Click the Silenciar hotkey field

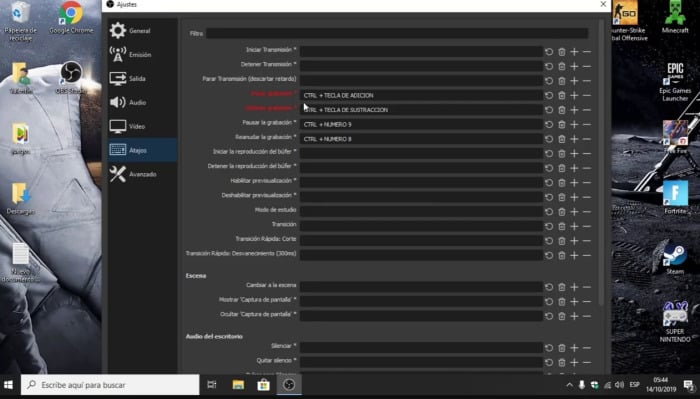pyautogui.click(x=421, y=347)
